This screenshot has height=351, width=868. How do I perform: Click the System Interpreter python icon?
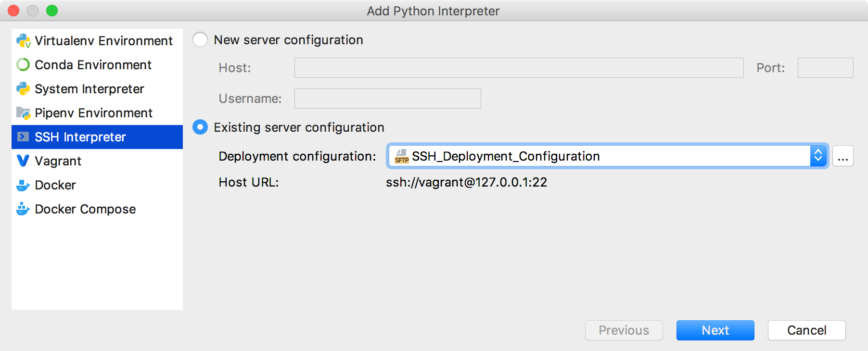tap(23, 89)
